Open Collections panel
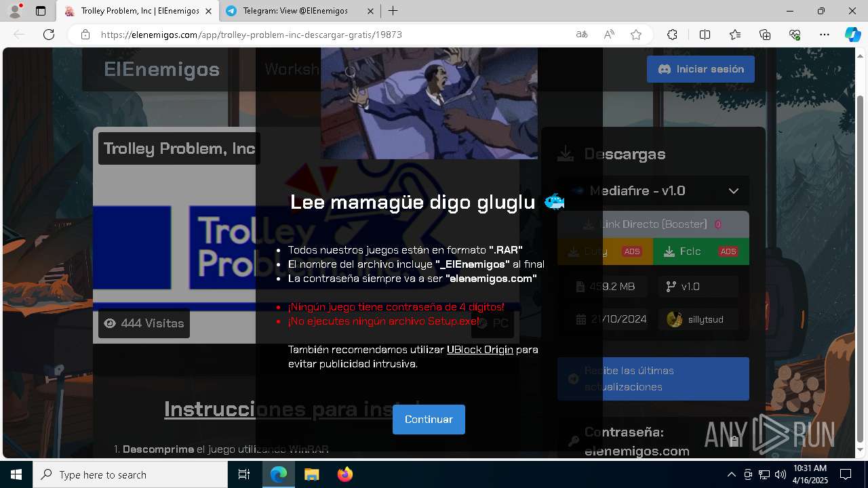 (765, 35)
